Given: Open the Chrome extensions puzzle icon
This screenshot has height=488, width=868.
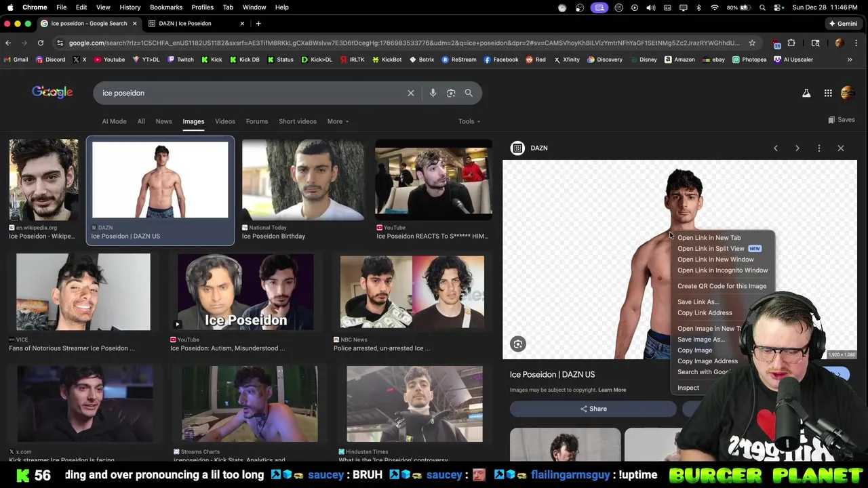Looking at the screenshot, I should click(x=791, y=43).
